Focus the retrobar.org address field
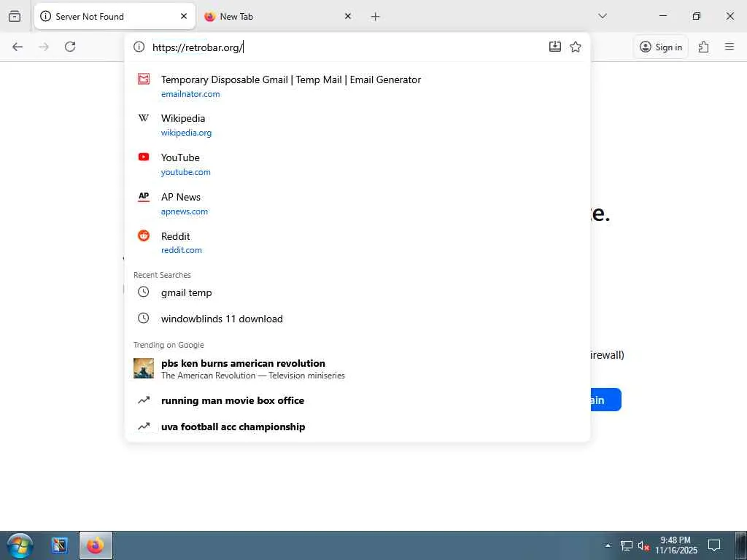747x560 pixels. [x=347, y=47]
